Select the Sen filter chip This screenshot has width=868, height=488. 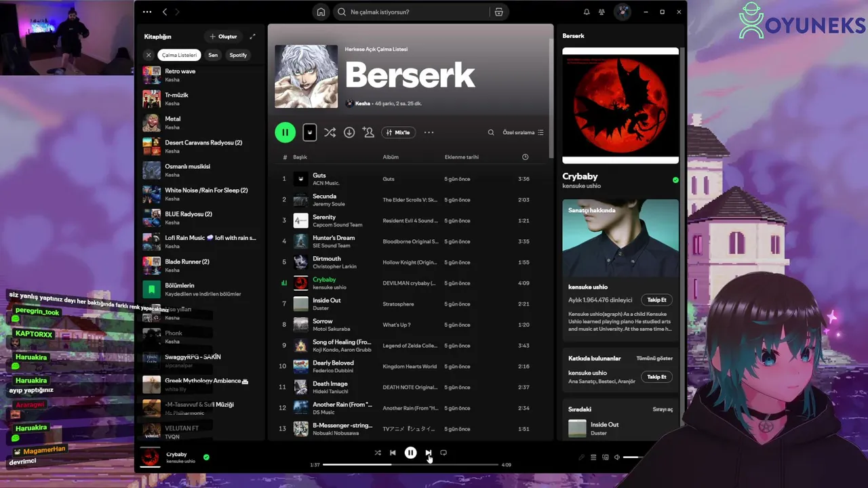(x=213, y=55)
